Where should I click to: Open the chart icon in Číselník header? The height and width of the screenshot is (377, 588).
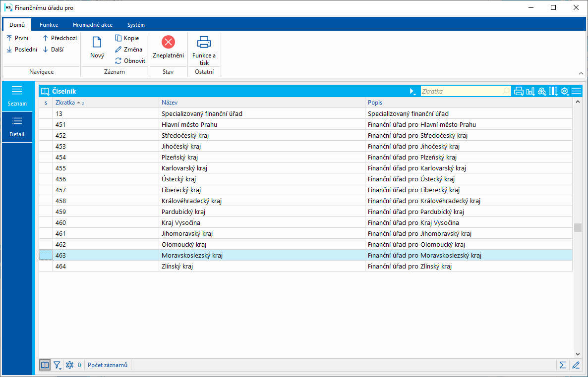(530, 92)
